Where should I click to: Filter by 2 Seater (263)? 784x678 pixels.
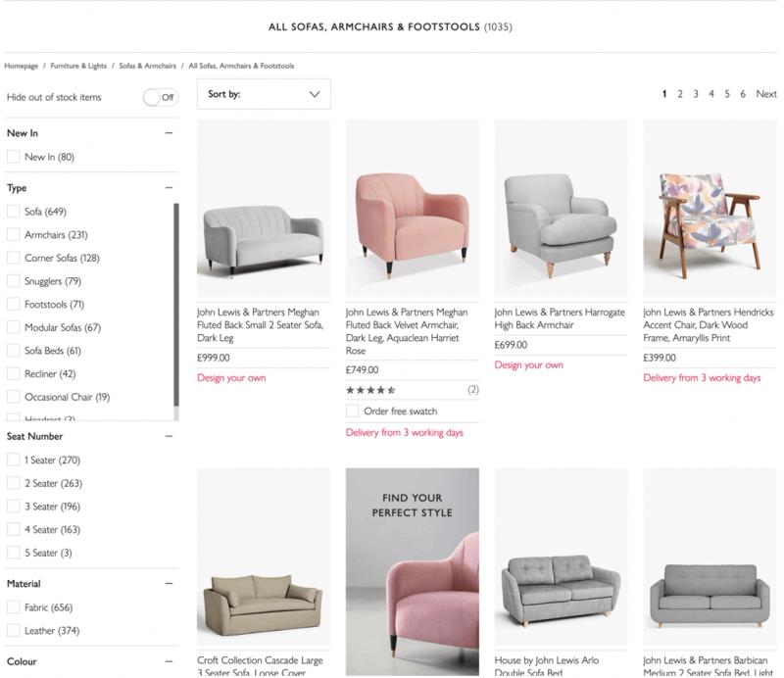(x=14, y=483)
